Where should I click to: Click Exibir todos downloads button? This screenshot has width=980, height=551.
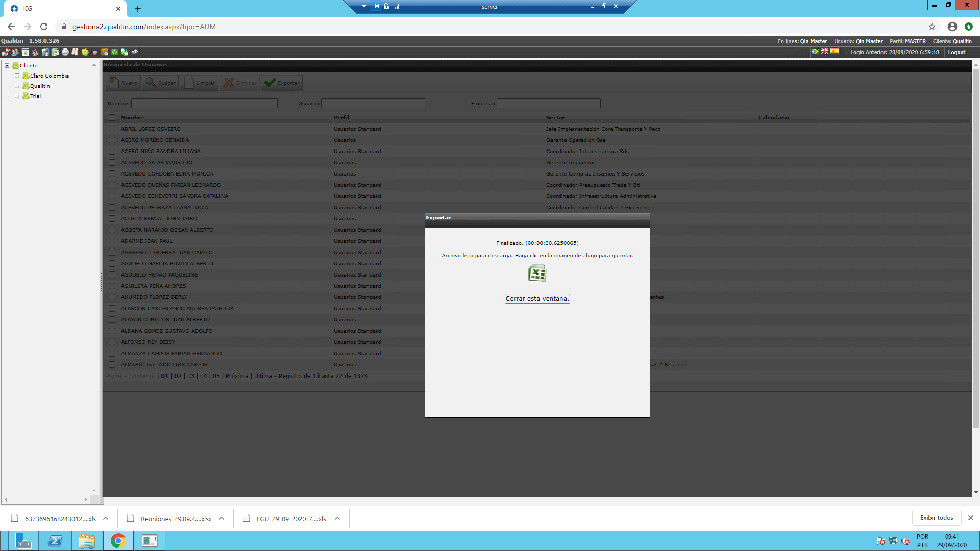937,518
